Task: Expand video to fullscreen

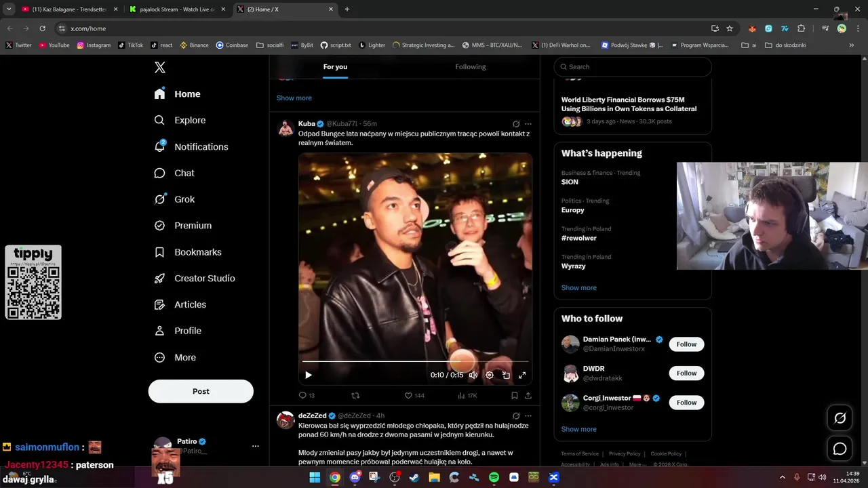Action: [x=522, y=375]
